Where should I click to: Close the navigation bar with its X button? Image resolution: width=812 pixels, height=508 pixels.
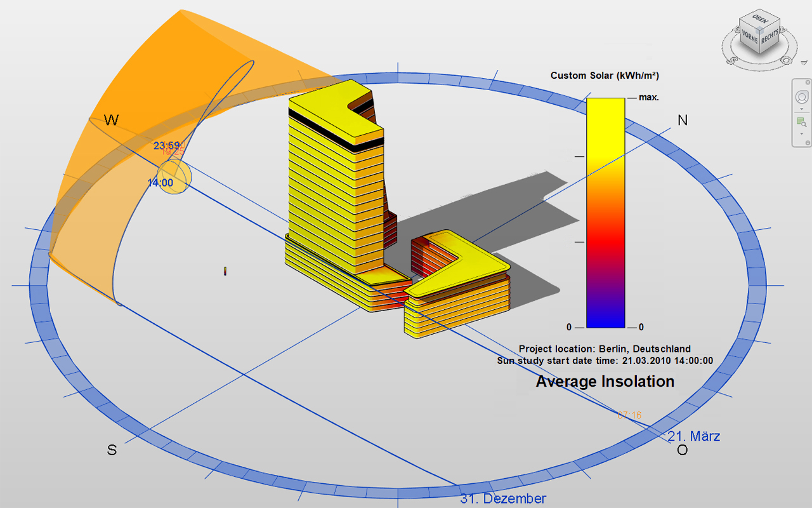(x=808, y=83)
